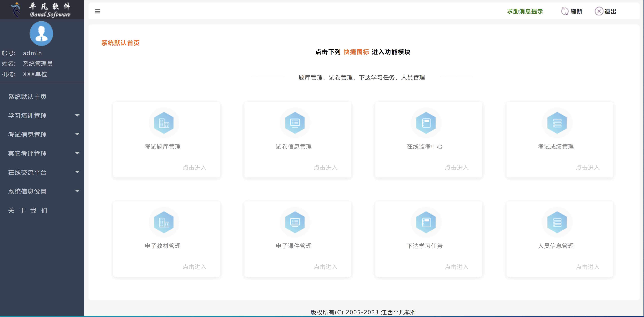Viewport: 644px width, 317px height.
Task: Click the 系统默认首页 heading
Action: (120, 43)
